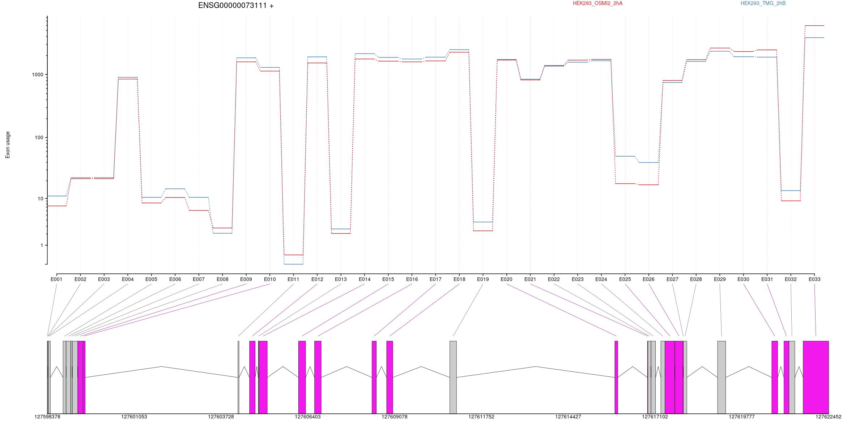Select the HEK293_TMG_2hB legend label
This screenshot has height=434, width=868.
point(763,3)
